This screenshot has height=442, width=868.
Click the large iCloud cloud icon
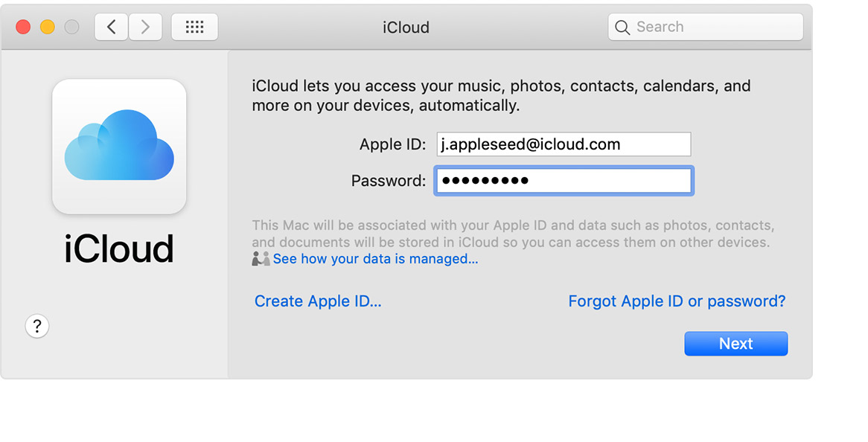click(119, 146)
